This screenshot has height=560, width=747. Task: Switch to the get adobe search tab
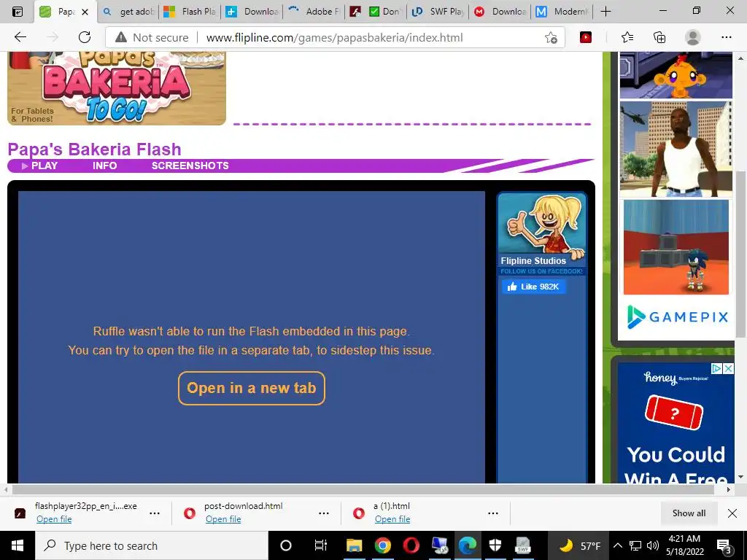[128, 12]
